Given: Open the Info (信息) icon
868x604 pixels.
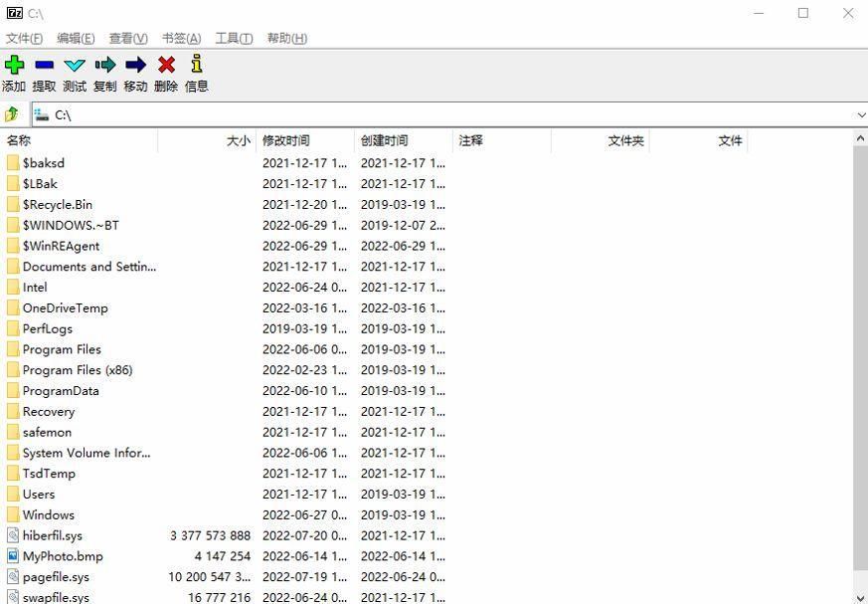Looking at the screenshot, I should click(x=197, y=64).
